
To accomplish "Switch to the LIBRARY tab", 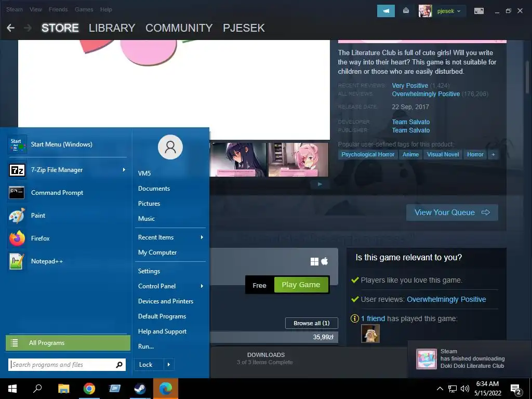I will [112, 28].
